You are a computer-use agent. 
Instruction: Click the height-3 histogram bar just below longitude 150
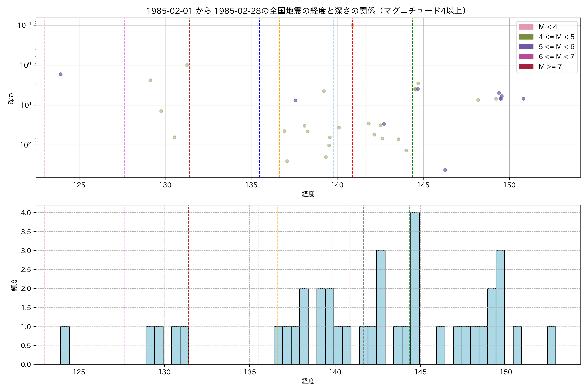click(x=500, y=307)
